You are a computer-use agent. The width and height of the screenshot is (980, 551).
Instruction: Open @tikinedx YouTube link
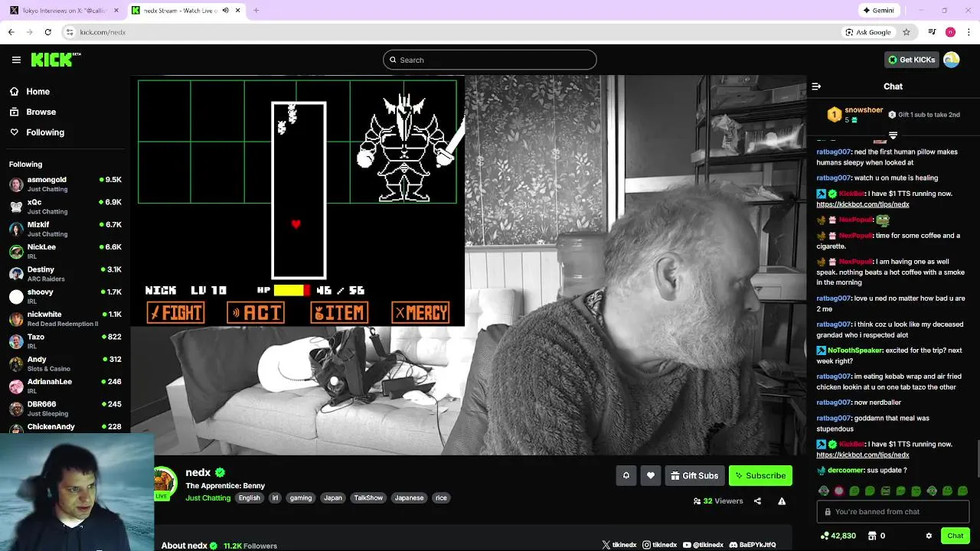click(703, 545)
